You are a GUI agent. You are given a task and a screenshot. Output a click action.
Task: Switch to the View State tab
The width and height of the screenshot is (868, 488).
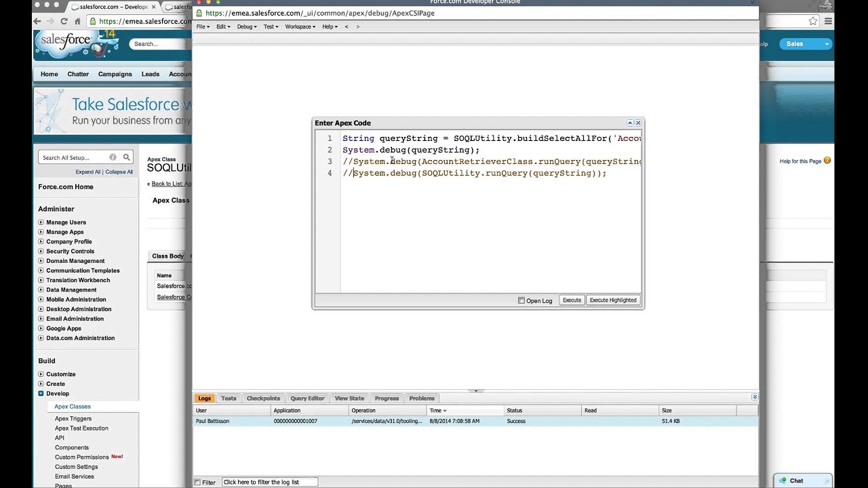pos(349,399)
